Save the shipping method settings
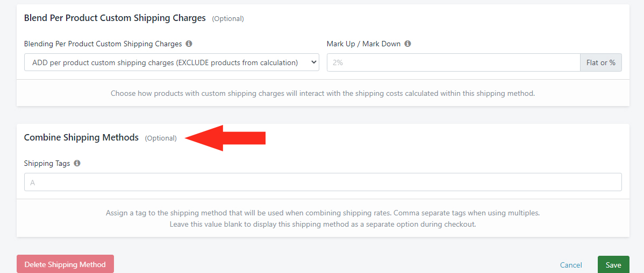Screen dimensions: 644x273 pyautogui.click(x=613, y=265)
